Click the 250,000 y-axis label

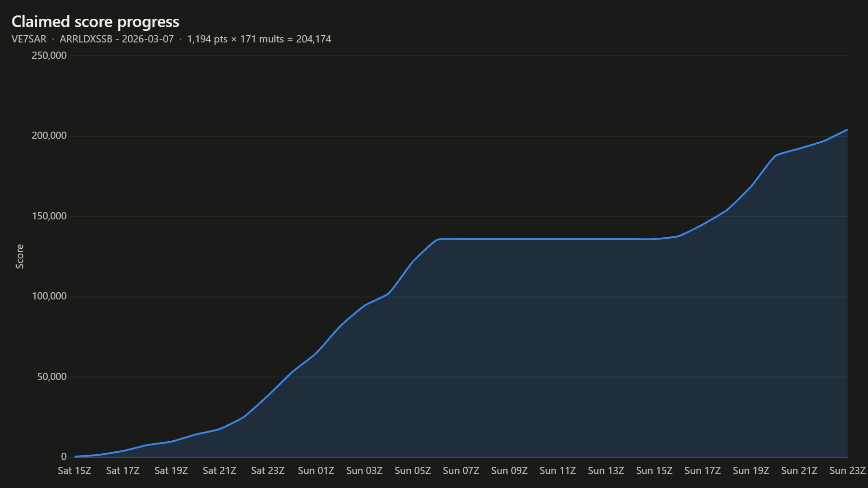[x=49, y=55]
